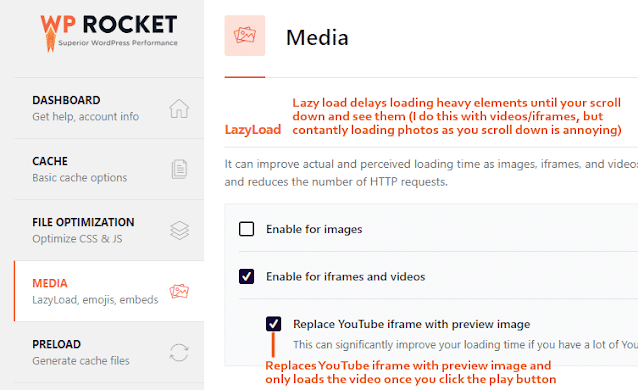The image size is (638, 390).
Task: Click the LazyLoad section heading
Action: (253, 130)
